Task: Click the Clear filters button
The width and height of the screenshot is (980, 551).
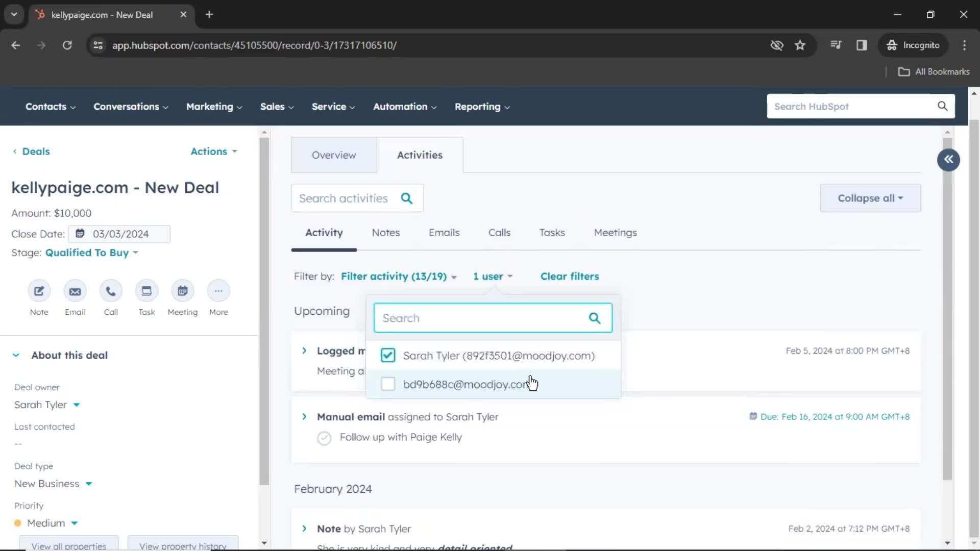Action: 570,276
